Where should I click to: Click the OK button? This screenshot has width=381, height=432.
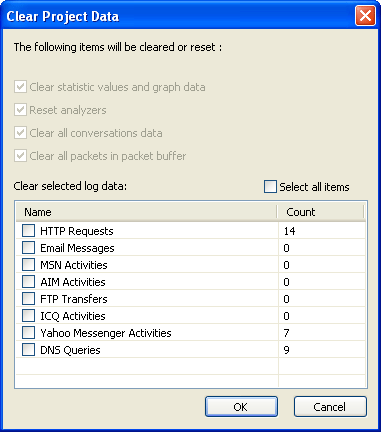241,407
